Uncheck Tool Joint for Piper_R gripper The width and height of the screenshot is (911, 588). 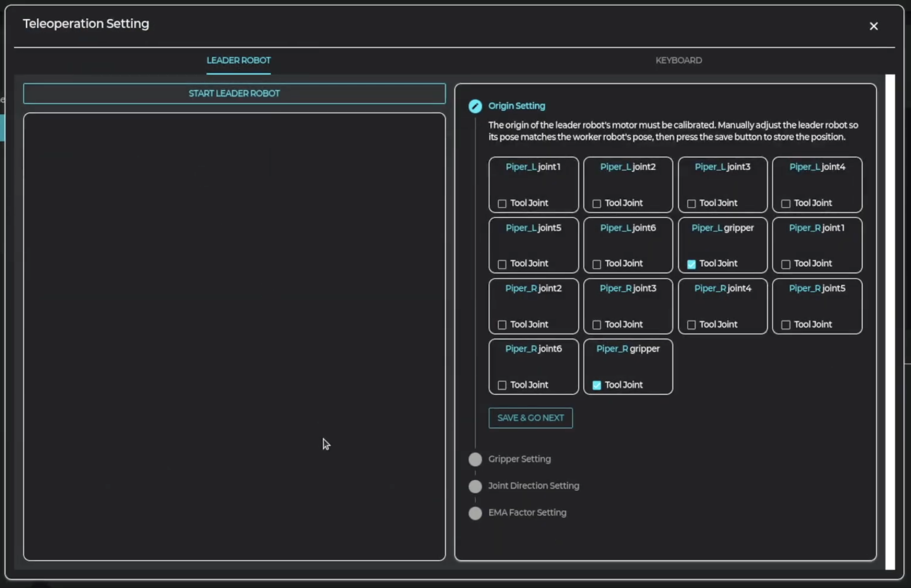[596, 385]
